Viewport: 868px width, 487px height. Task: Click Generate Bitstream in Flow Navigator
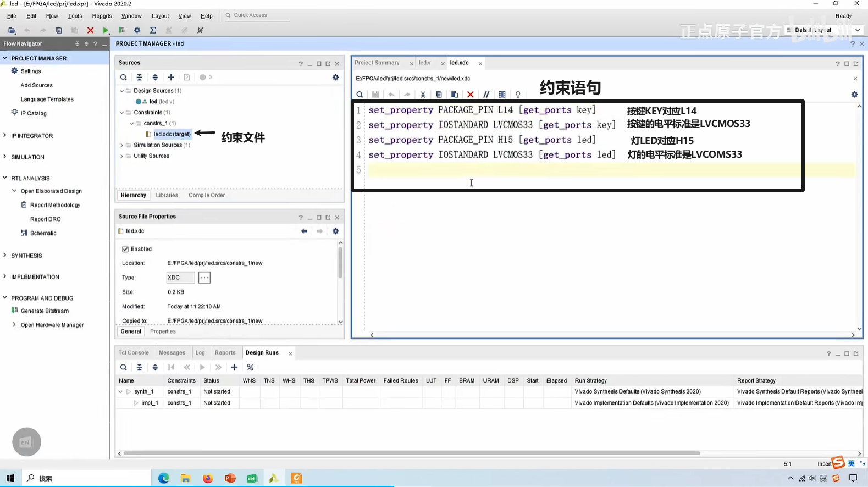click(x=45, y=311)
